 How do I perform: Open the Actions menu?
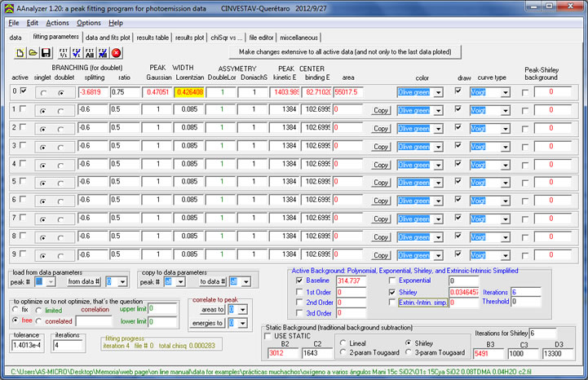57,23
